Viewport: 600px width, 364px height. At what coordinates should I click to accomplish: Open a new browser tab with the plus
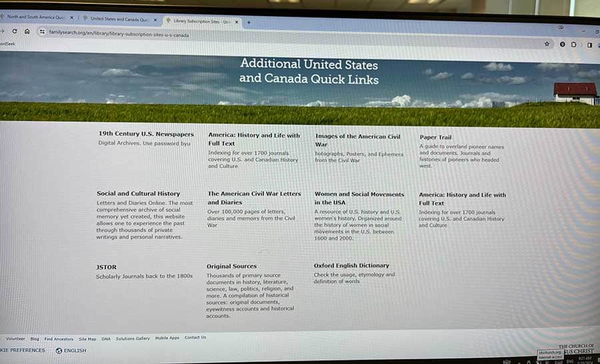pyautogui.click(x=249, y=22)
